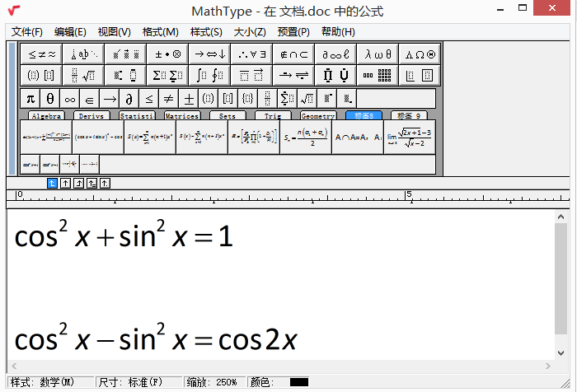Insert the not-equal symbol from small bar
577x392 pixels.
tap(168, 99)
